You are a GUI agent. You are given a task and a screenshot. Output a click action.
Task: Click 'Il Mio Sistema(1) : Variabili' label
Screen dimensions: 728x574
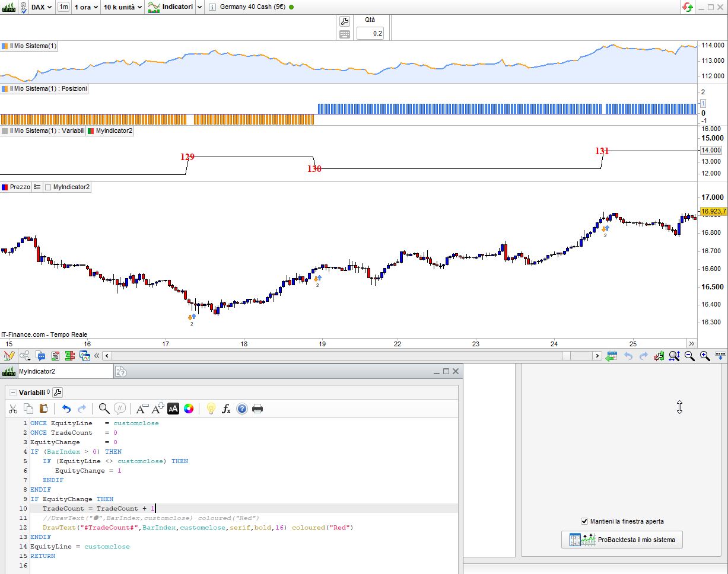click(43, 130)
